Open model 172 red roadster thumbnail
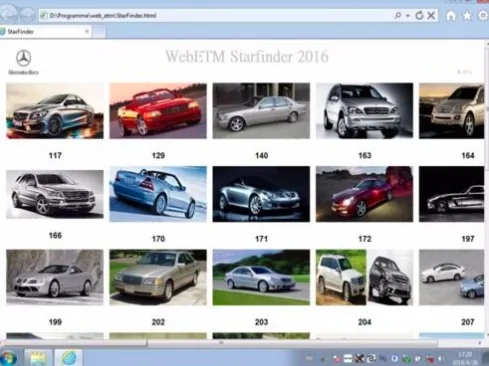This screenshot has width=489, height=366. [365, 194]
